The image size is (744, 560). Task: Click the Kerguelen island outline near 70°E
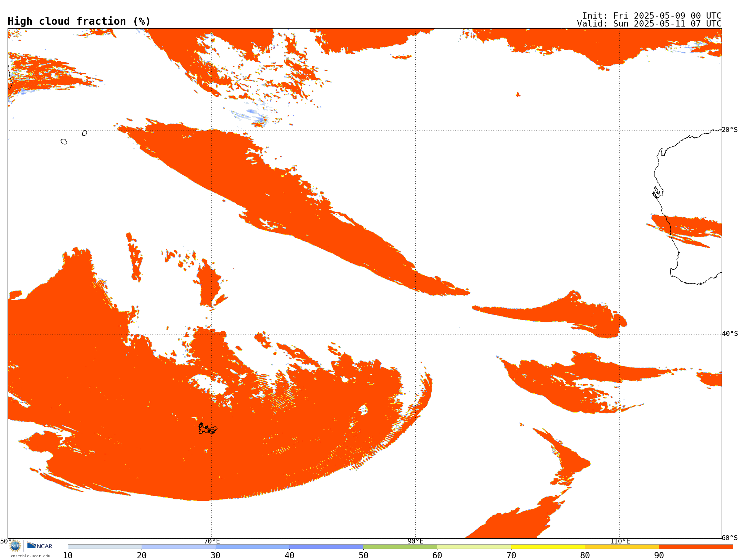[208, 428]
